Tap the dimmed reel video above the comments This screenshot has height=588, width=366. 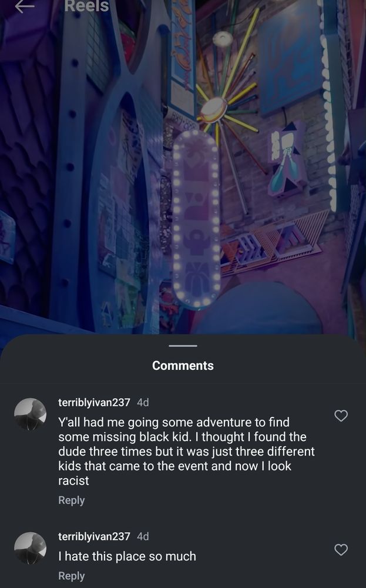88,176
